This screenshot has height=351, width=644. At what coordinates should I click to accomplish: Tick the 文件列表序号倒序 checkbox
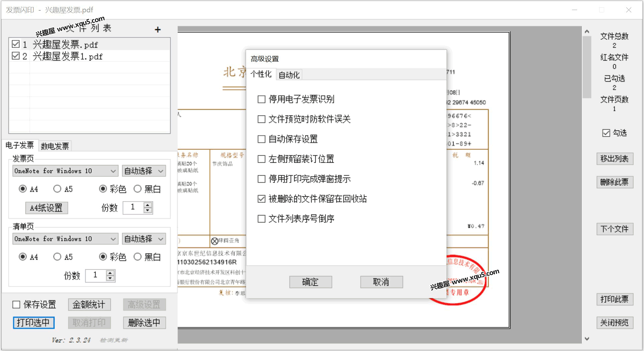coord(261,219)
